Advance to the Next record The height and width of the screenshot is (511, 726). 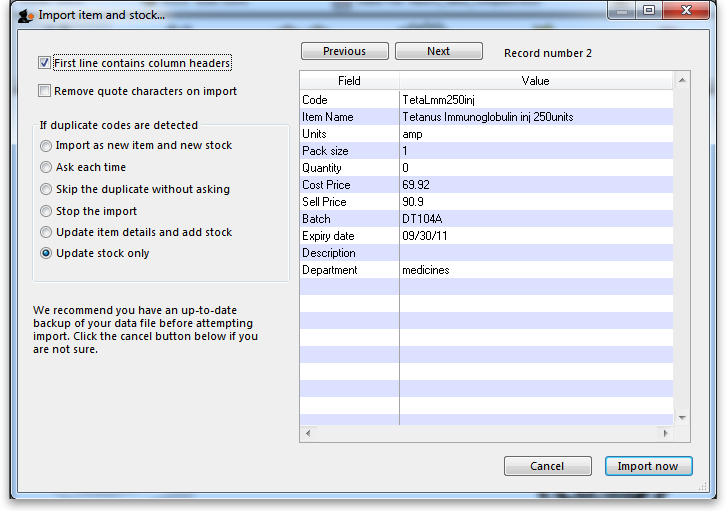pos(438,51)
